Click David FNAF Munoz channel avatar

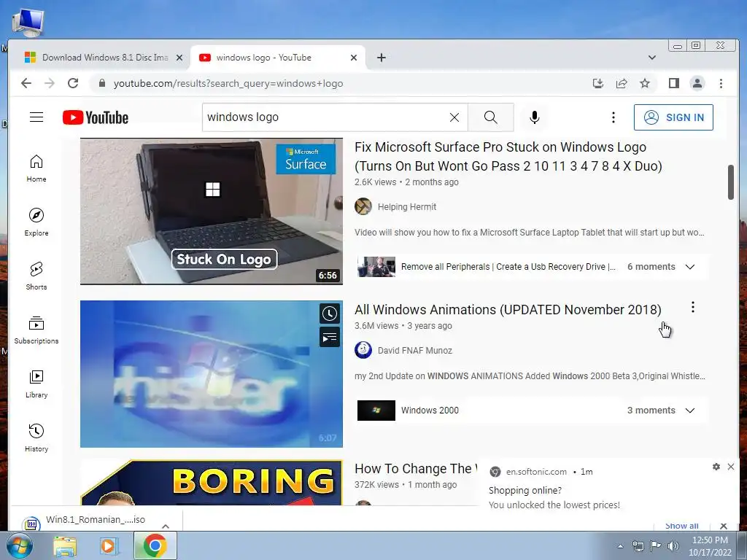click(363, 350)
